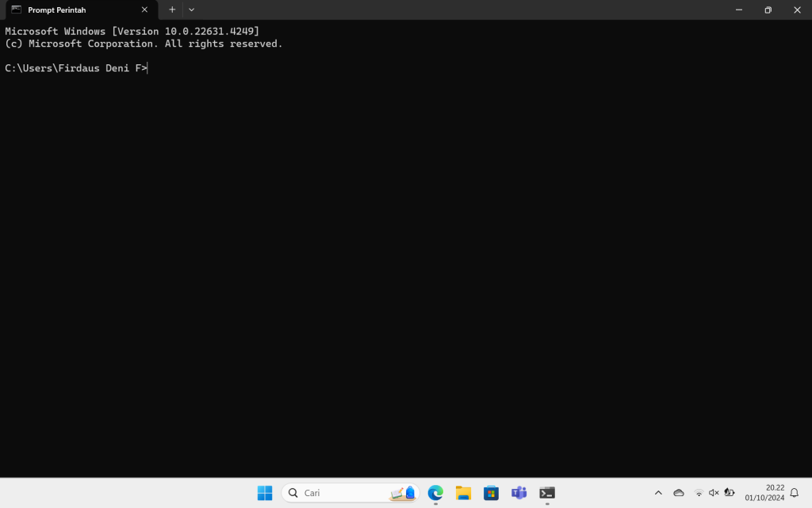The width and height of the screenshot is (812, 508).
Task: Select the Prompt Perintah tab
Action: (71, 10)
